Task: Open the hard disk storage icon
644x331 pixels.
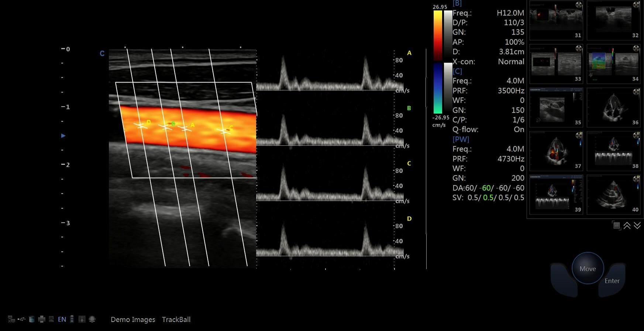Action: tap(32, 319)
